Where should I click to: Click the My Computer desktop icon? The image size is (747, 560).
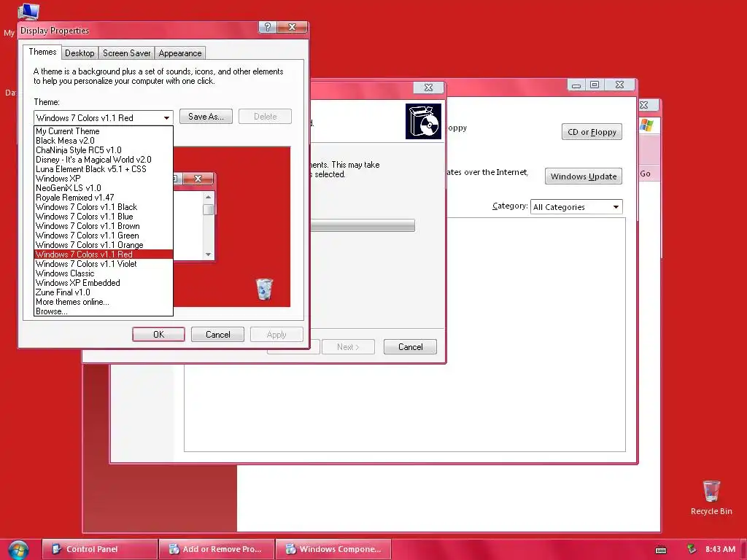coord(28,12)
